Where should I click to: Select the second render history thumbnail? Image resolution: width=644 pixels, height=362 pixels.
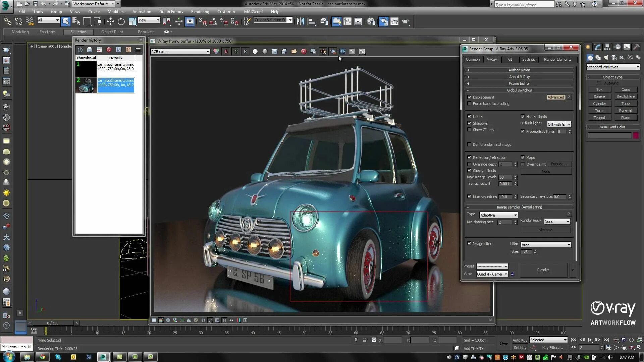click(86, 85)
